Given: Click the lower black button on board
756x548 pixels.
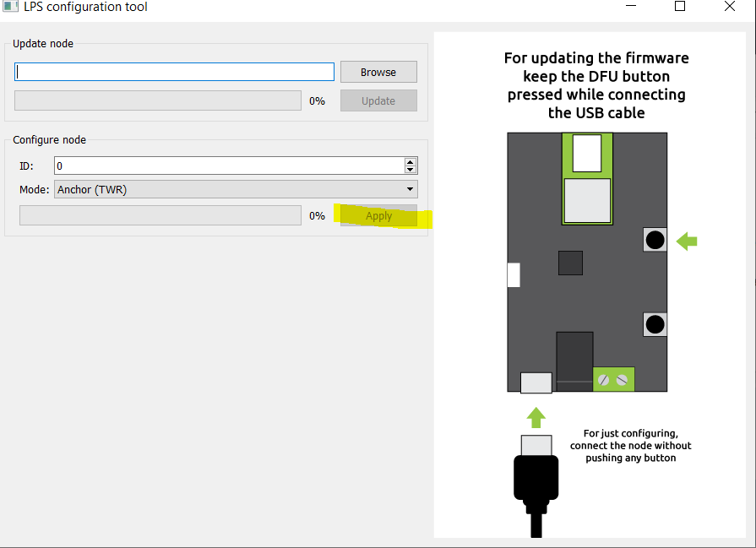Looking at the screenshot, I should [655, 324].
